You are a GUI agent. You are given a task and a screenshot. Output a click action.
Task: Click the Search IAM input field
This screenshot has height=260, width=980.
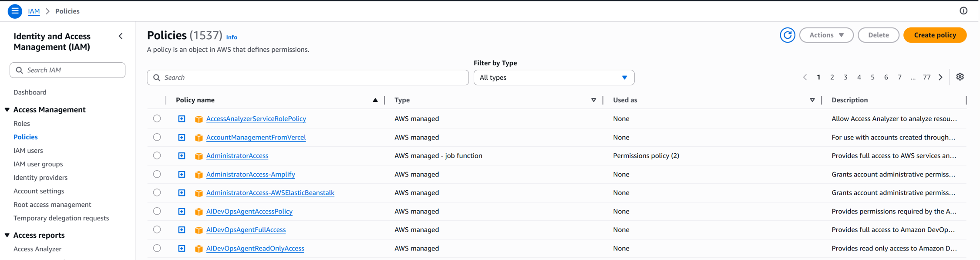[x=67, y=70]
